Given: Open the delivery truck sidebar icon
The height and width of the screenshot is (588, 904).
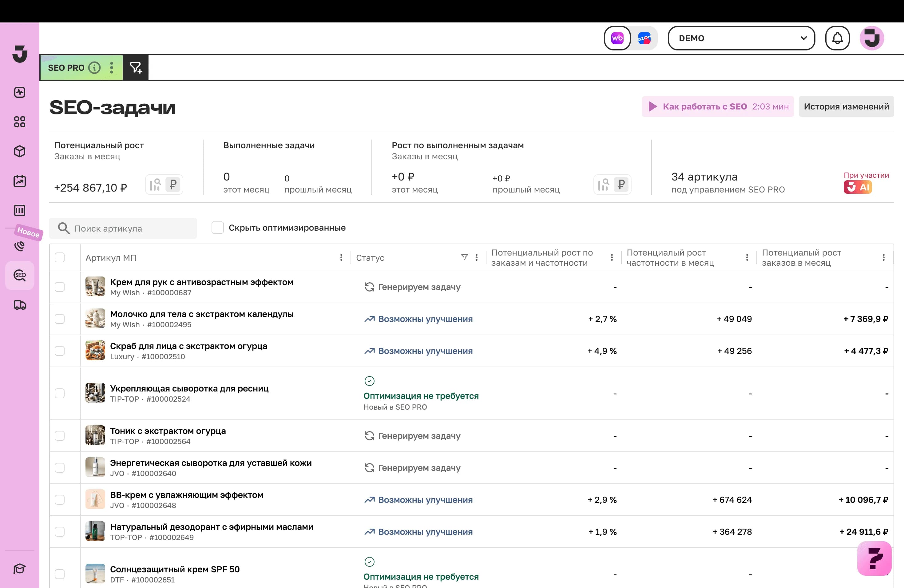Looking at the screenshot, I should [20, 305].
